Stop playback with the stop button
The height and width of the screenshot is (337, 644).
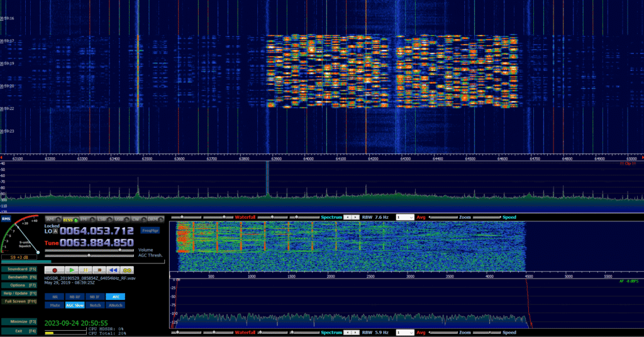point(99,270)
